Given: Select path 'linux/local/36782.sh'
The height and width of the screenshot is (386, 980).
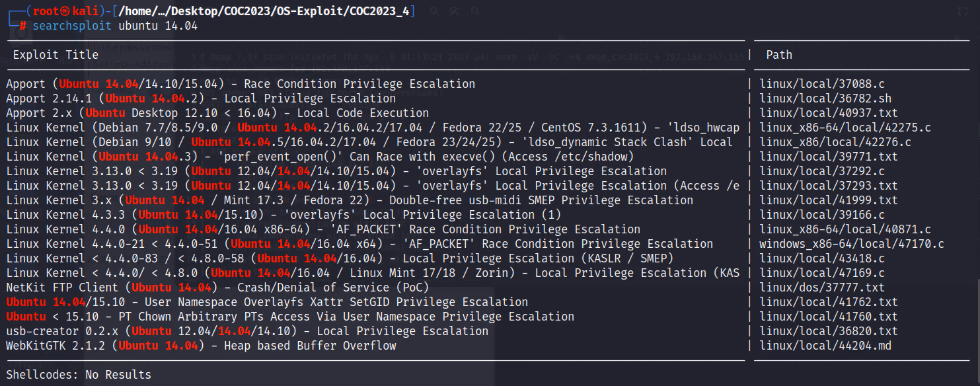Looking at the screenshot, I should [825, 98].
